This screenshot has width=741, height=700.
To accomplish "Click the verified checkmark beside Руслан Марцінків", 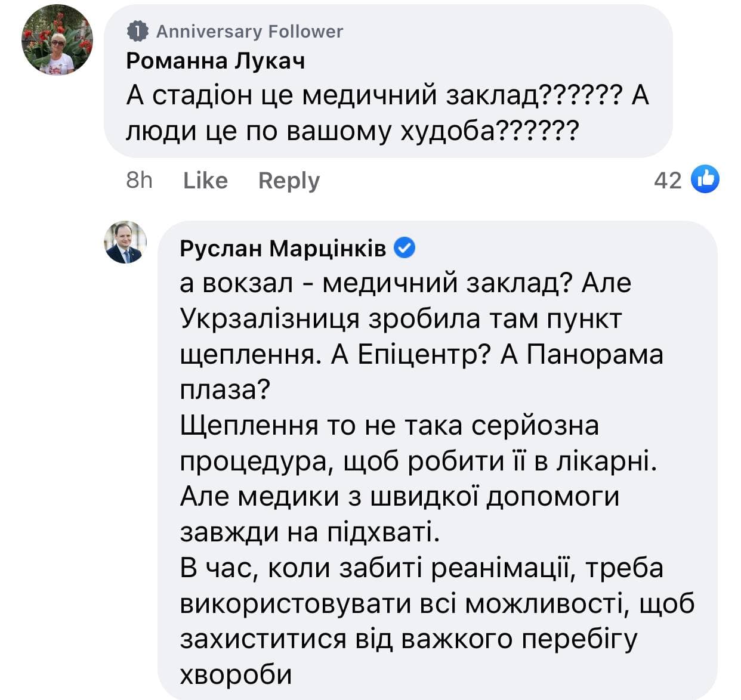I will click(x=405, y=247).
